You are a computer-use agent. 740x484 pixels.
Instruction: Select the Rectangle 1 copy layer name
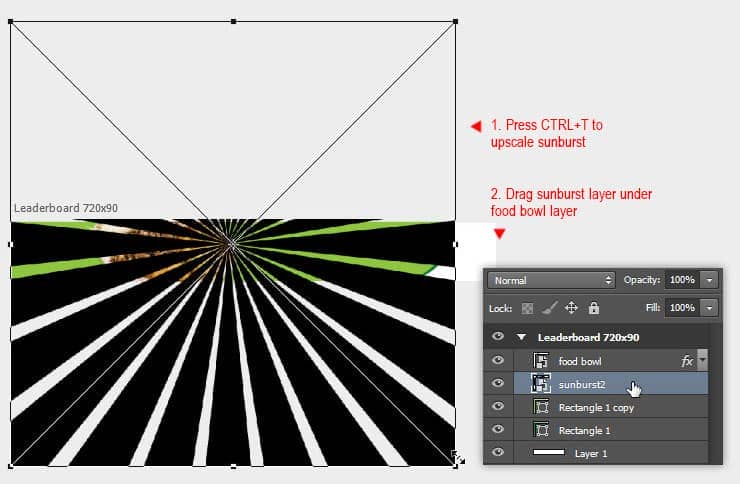pyautogui.click(x=596, y=408)
